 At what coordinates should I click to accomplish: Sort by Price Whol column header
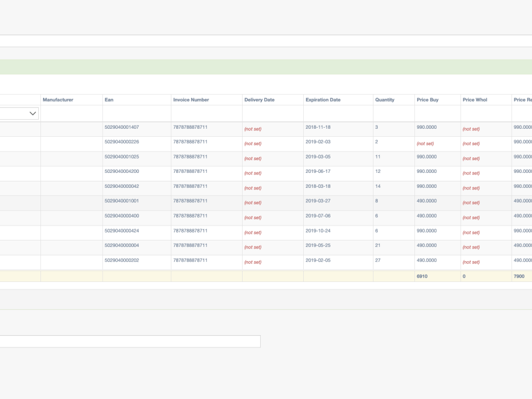click(475, 100)
